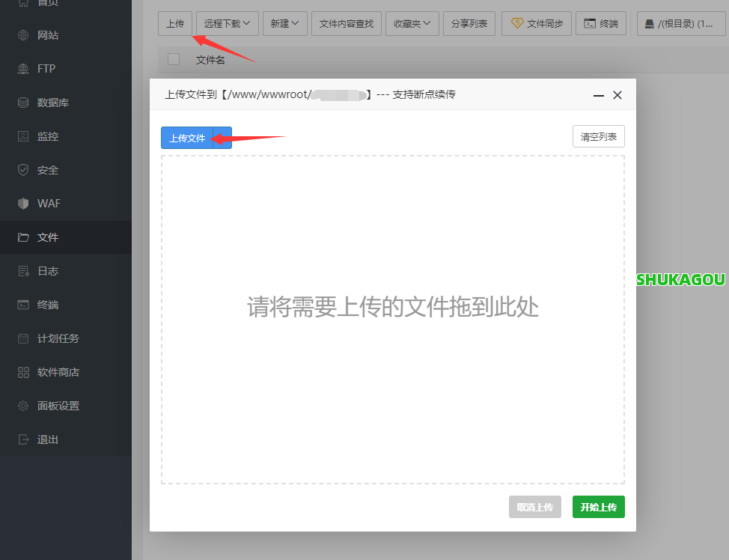Image resolution: width=729 pixels, height=560 pixels.
Task: Open the 收藏夹 (Favorites) dropdown
Action: pyautogui.click(x=412, y=23)
